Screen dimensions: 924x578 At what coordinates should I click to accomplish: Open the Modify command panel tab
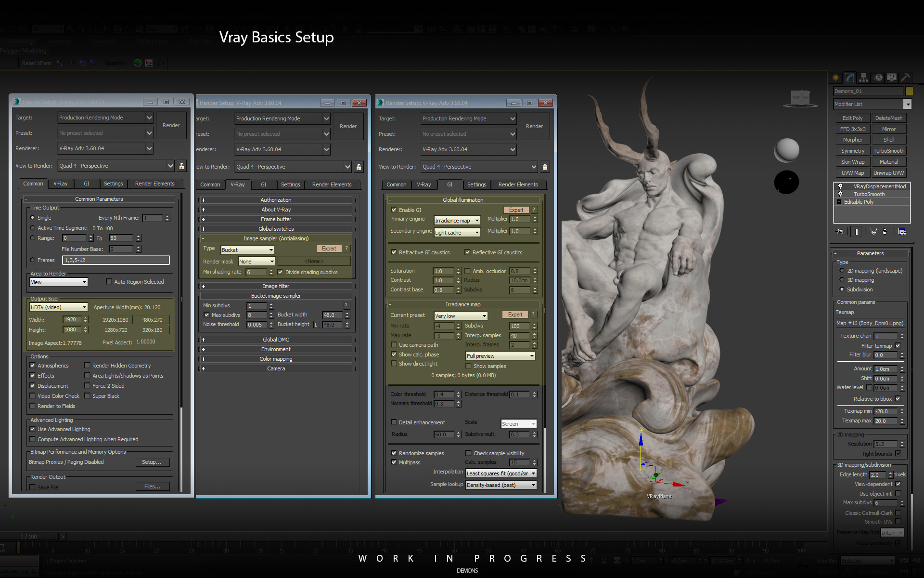click(850, 78)
